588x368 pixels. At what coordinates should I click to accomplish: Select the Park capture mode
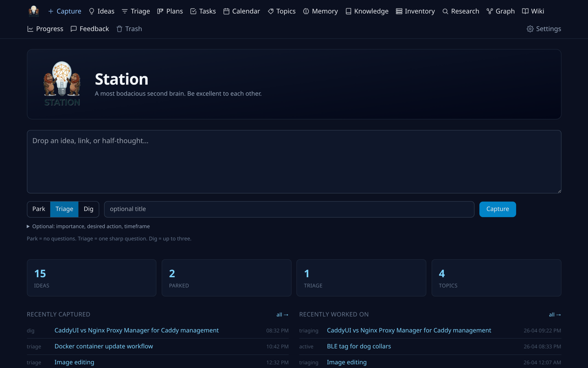coord(39,209)
